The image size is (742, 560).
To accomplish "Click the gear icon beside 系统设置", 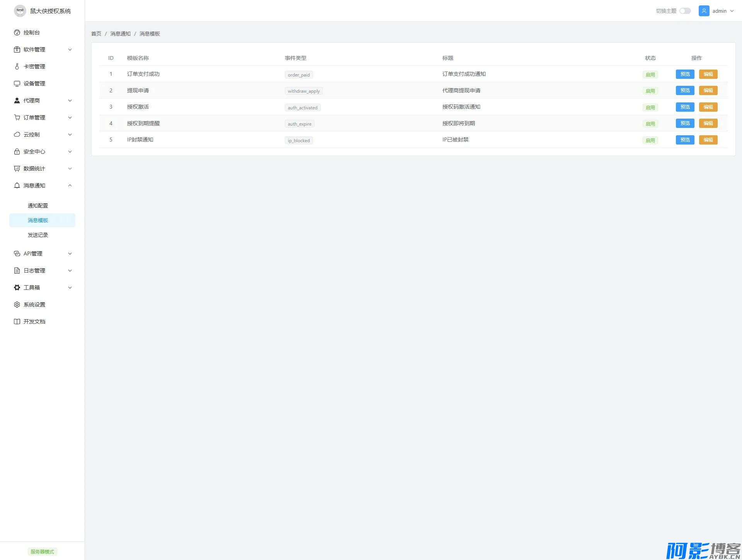I will pos(17,305).
